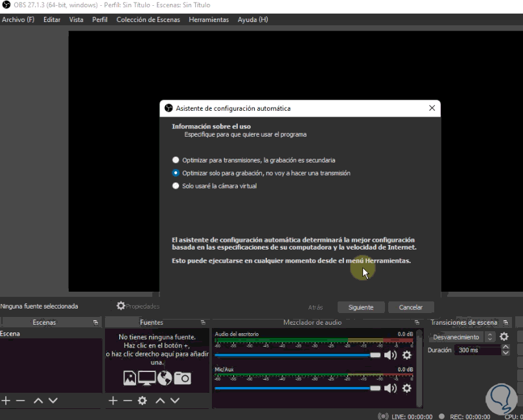Click the LIVE streaming status icon

[x=383, y=416]
